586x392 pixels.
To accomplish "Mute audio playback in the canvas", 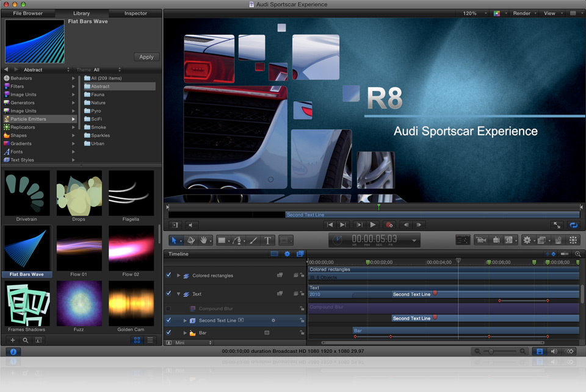I will click(x=190, y=225).
